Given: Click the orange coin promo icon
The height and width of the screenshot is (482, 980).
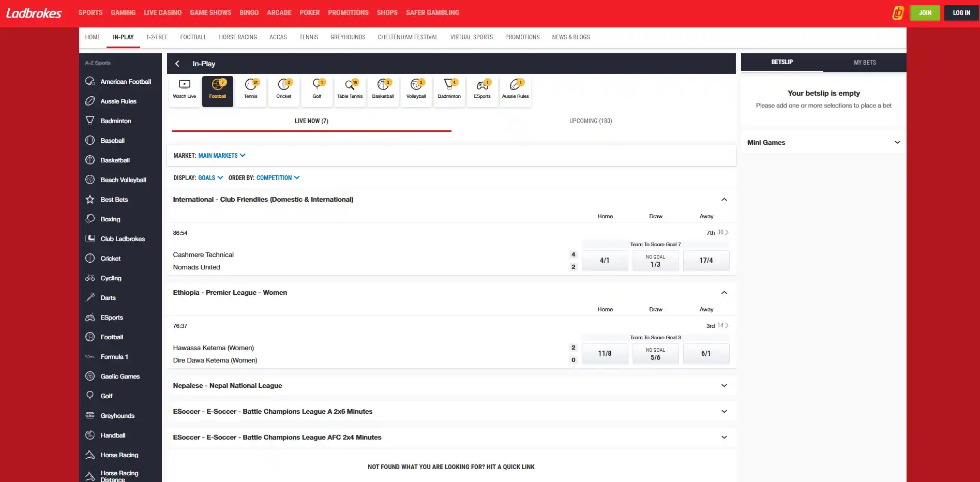Looking at the screenshot, I should tap(898, 13).
